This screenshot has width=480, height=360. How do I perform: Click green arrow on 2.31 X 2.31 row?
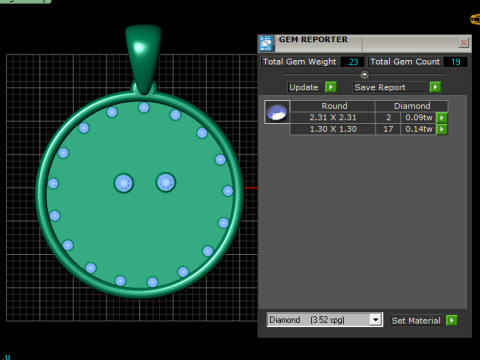point(442,118)
